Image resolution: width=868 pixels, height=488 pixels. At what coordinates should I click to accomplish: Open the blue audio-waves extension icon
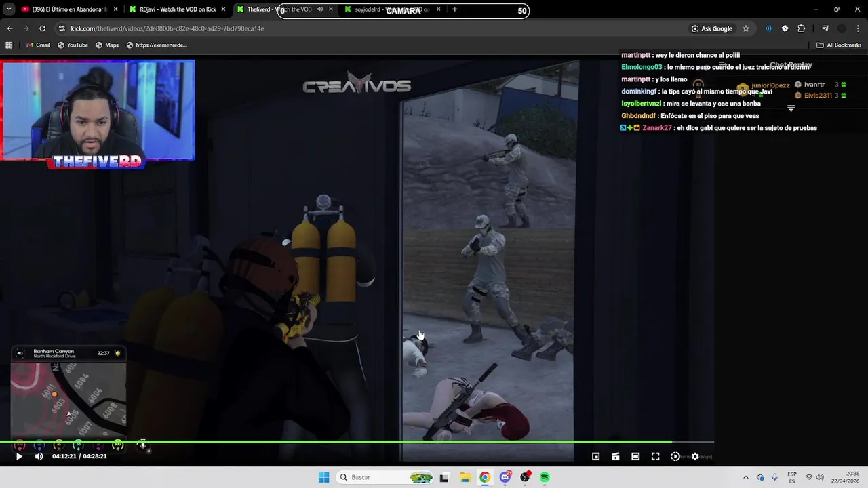pyautogui.click(x=768, y=28)
